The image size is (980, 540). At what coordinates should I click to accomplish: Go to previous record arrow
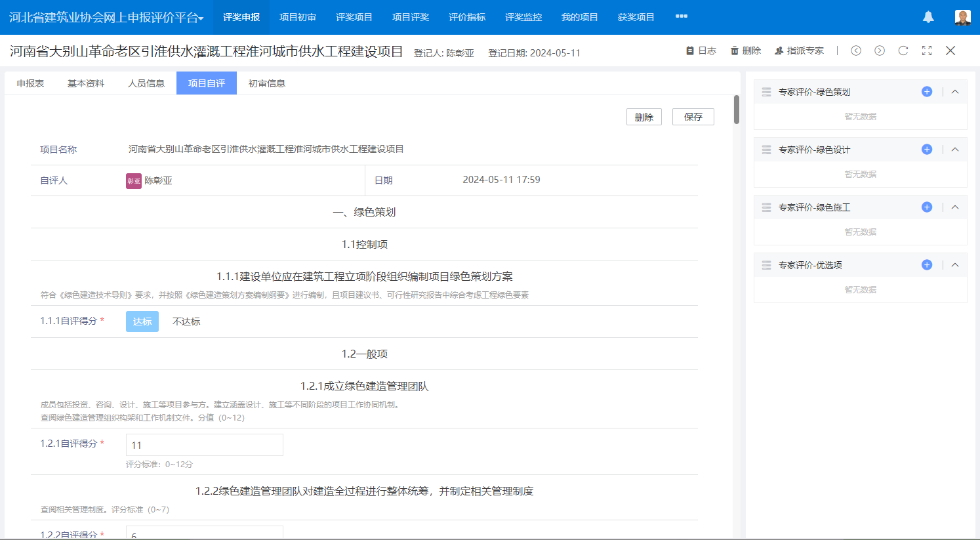(856, 51)
